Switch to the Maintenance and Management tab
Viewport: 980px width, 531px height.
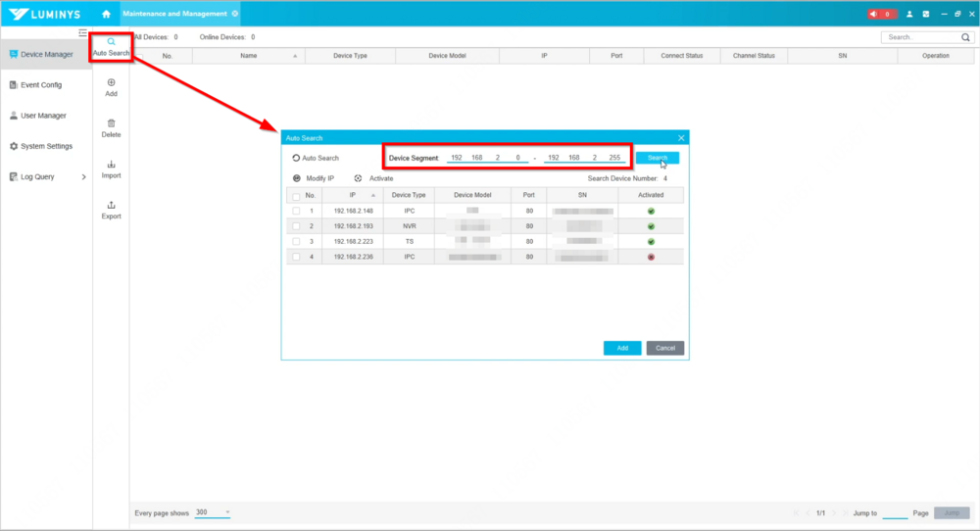[x=174, y=14]
